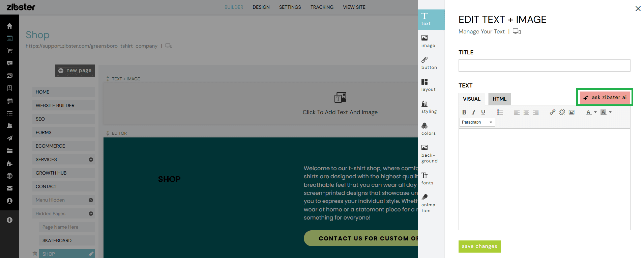The image size is (644, 258).
Task: Open the fonts panel tab
Action: [x=427, y=179]
